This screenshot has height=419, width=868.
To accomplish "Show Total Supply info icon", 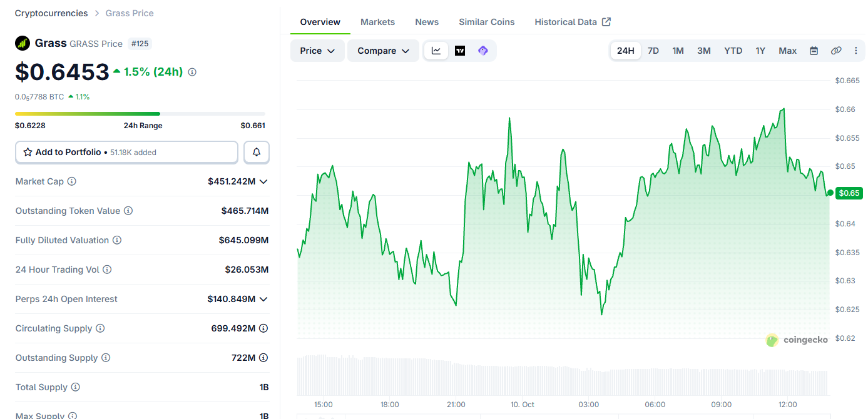I will (76, 387).
